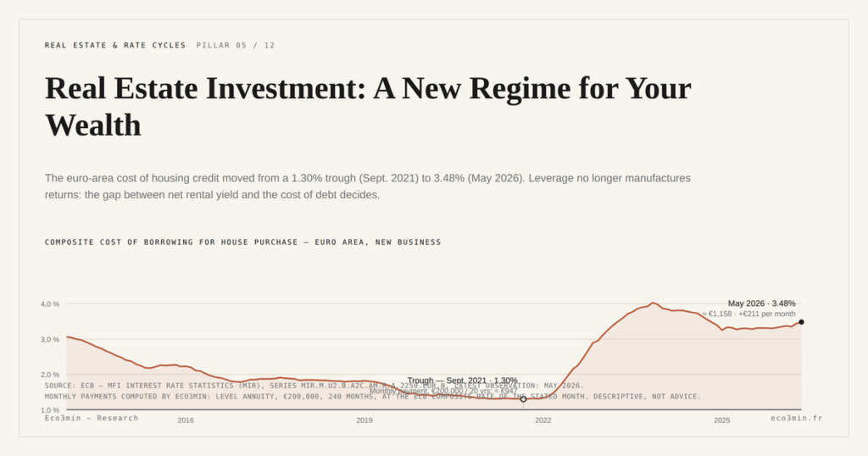The height and width of the screenshot is (456, 868).
Task: Select the 'Trough — Sept. 2021 · 1.30%' label
Action: tap(462, 381)
